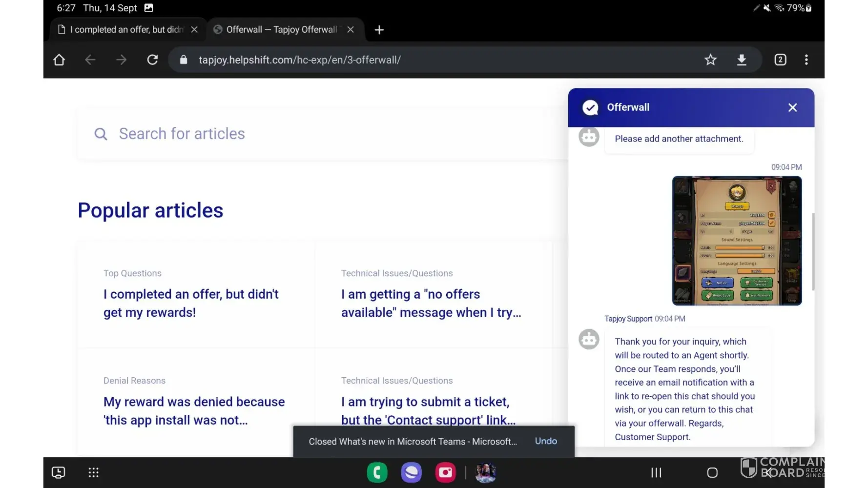The image size is (868, 488).
Task: Open the browser three-dot menu
Action: point(806,60)
